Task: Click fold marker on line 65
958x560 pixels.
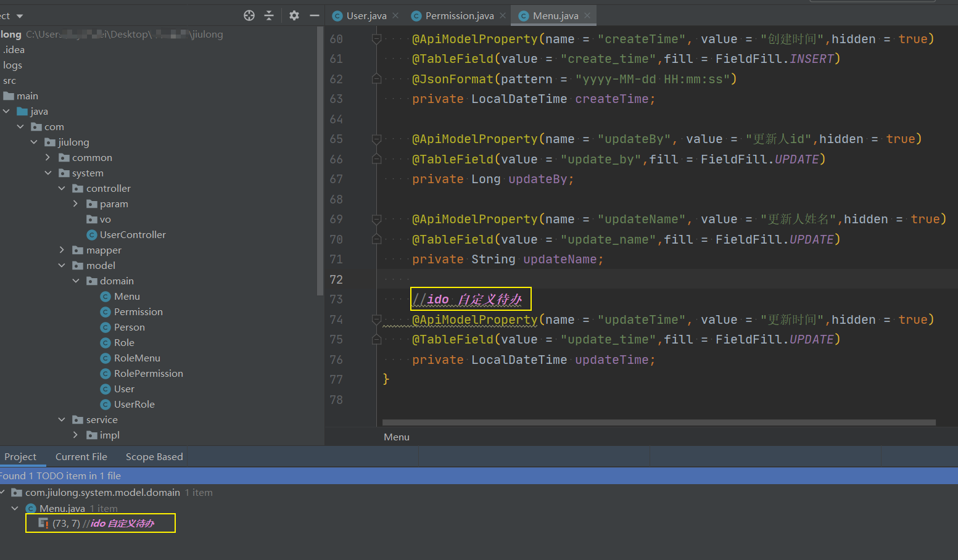Action: coord(376,139)
